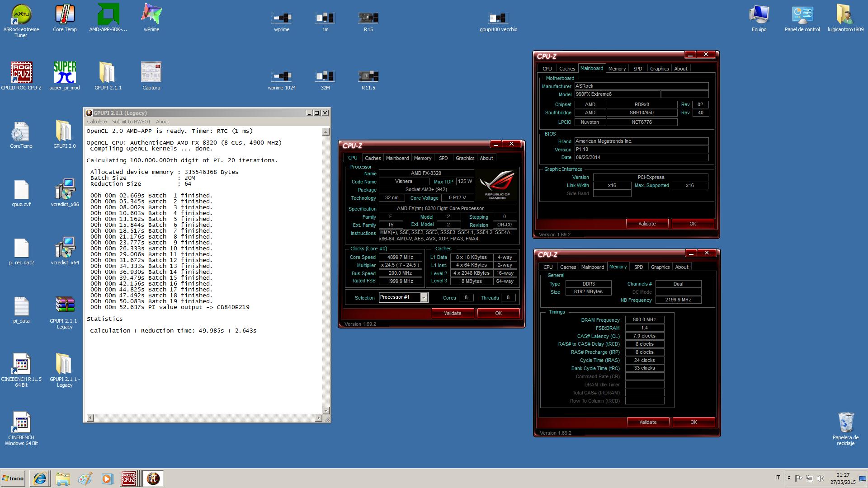Viewport: 868px width, 488px height.
Task: Open luigisantoro1809 user folder
Action: (845, 18)
